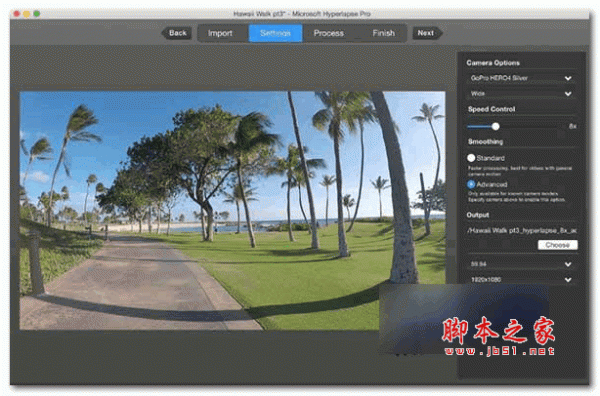Click the Speed Control heading
Screen dimensions: 600x396
(x=491, y=109)
